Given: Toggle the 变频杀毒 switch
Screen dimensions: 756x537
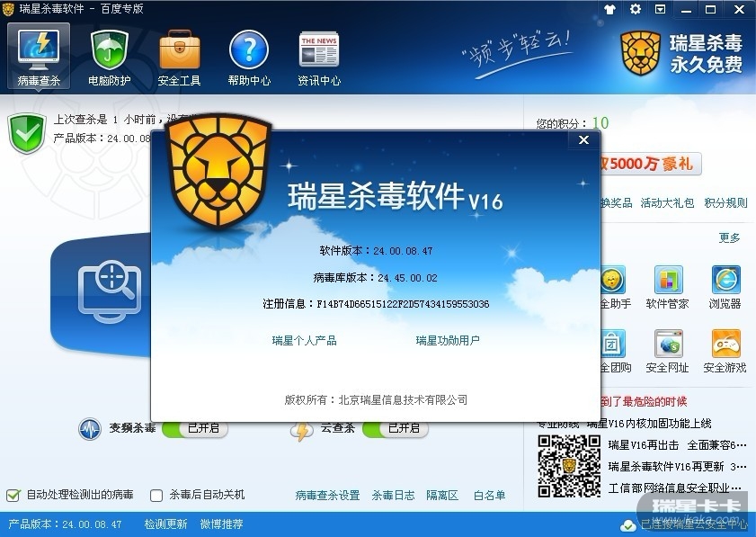Looking at the screenshot, I should click(195, 428).
